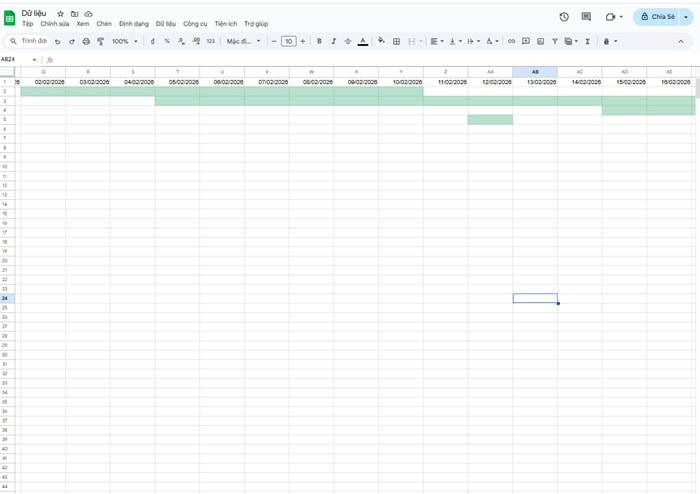Open the Định dạng menu
This screenshot has height=494, width=700.
pyautogui.click(x=133, y=23)
